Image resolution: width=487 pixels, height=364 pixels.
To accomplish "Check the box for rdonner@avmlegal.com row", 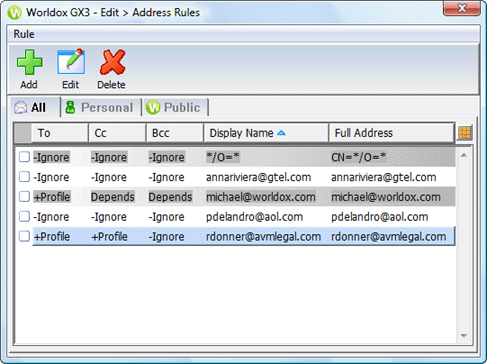I will (24, 236).
